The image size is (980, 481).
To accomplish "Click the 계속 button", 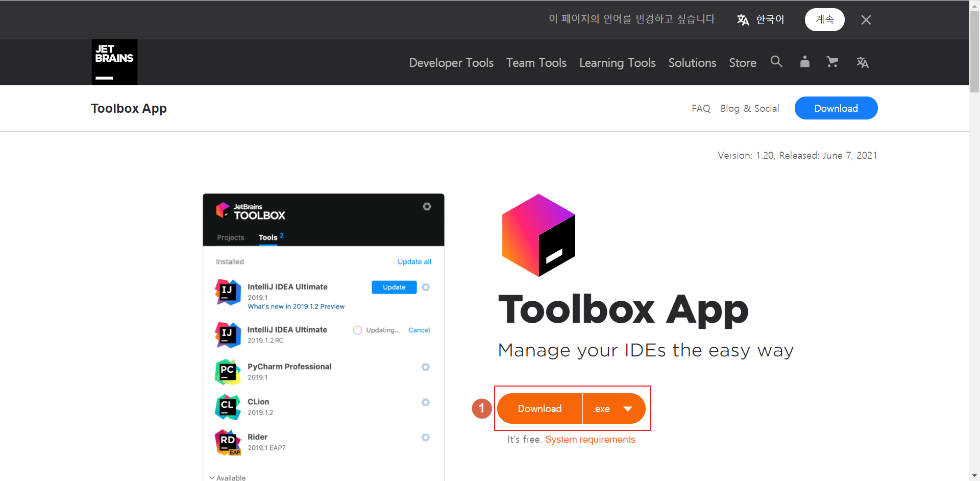I will [825, 19].
